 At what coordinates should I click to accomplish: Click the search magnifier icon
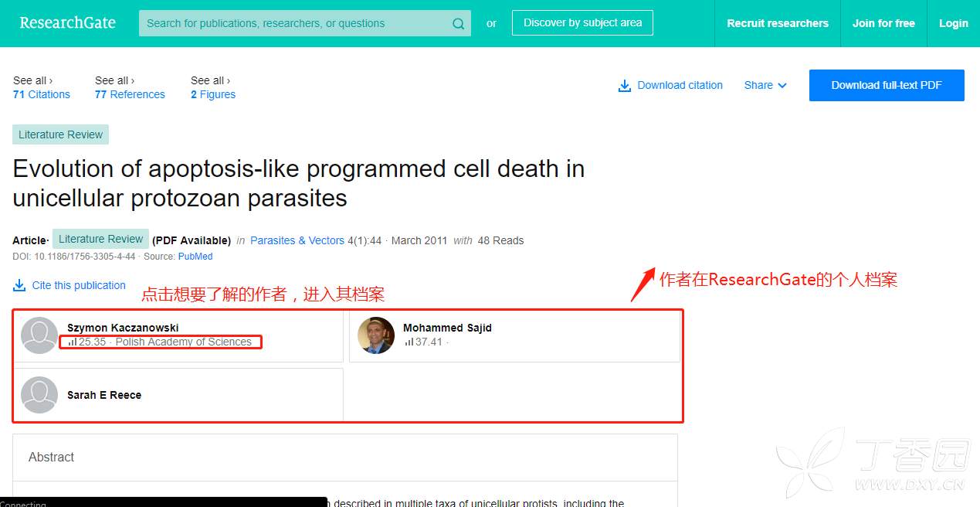point(458,24)
